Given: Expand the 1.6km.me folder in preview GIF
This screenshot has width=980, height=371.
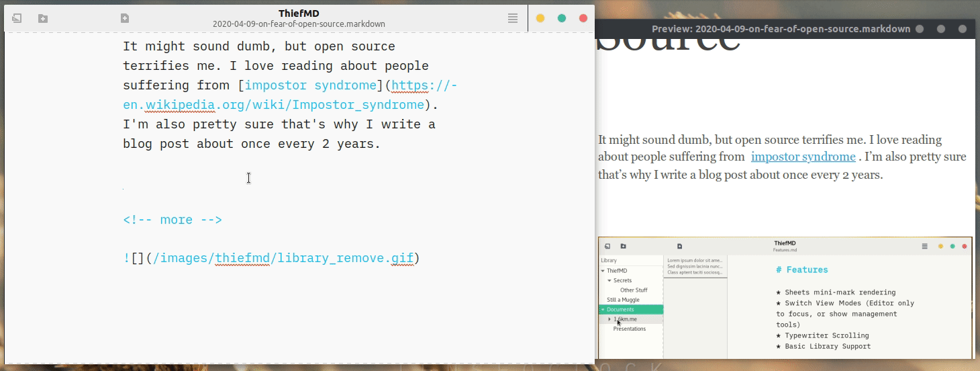Looking at the screenshot, I should (609, 319).
